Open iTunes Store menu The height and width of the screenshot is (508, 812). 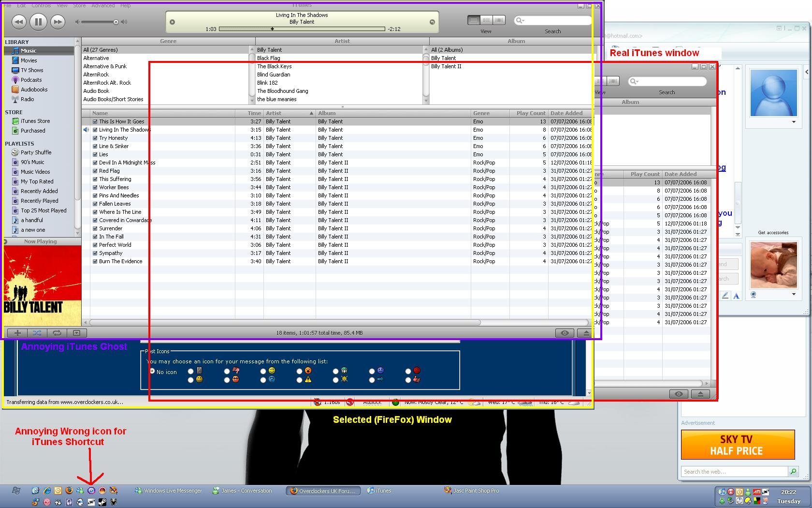pyautogui.click(x=79, y=5)
